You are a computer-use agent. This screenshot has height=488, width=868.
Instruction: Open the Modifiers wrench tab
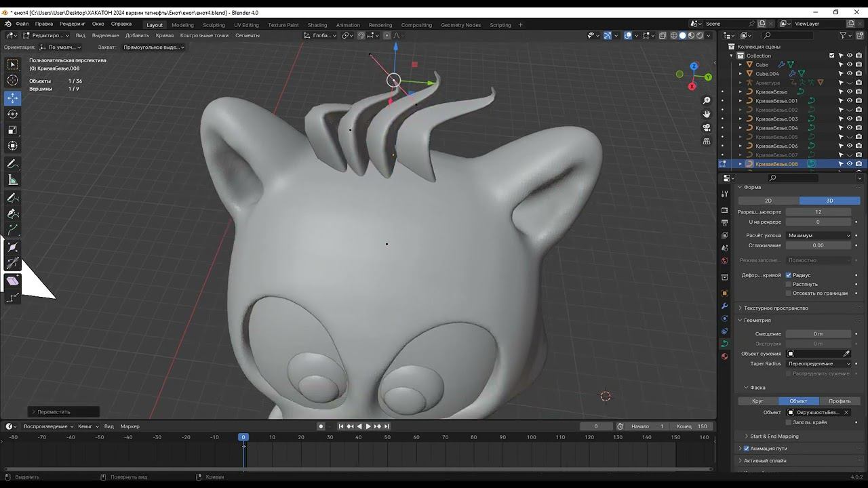click(x=724, y=306)
